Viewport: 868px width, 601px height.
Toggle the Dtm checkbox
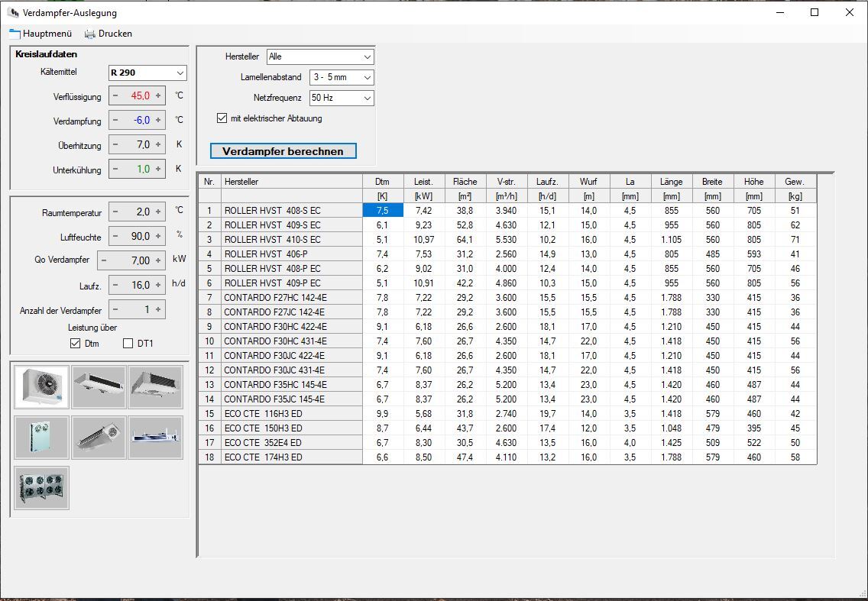(x=76, y=344)
